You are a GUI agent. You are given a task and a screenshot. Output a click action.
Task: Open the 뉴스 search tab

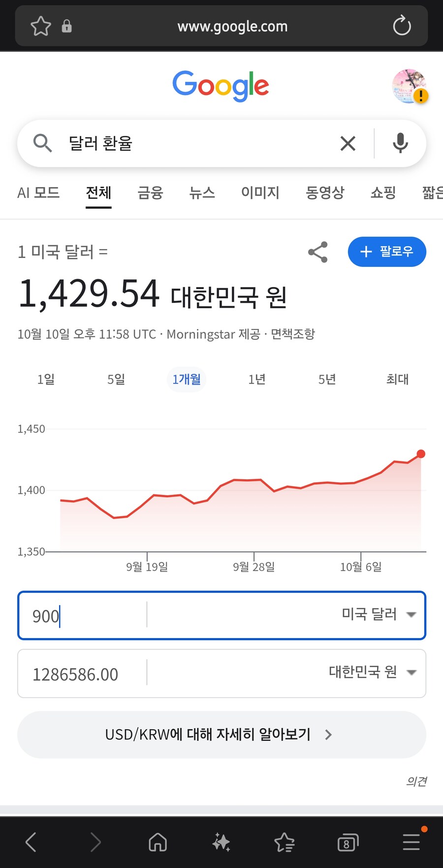[x=202, y=193]
